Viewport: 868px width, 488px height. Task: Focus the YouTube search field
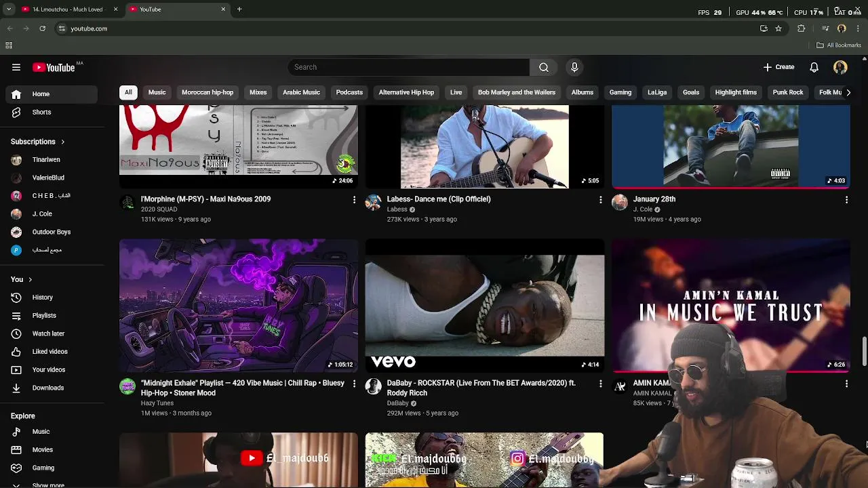409,67
